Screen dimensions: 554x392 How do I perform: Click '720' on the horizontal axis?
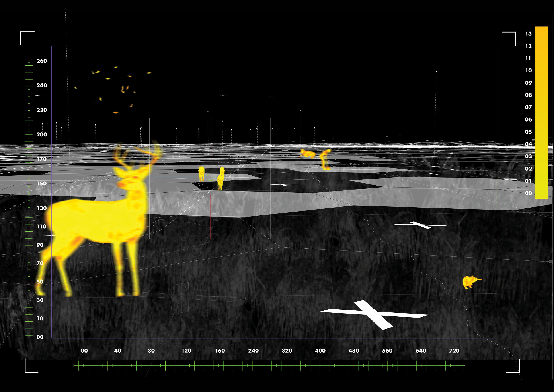(454, 351)
